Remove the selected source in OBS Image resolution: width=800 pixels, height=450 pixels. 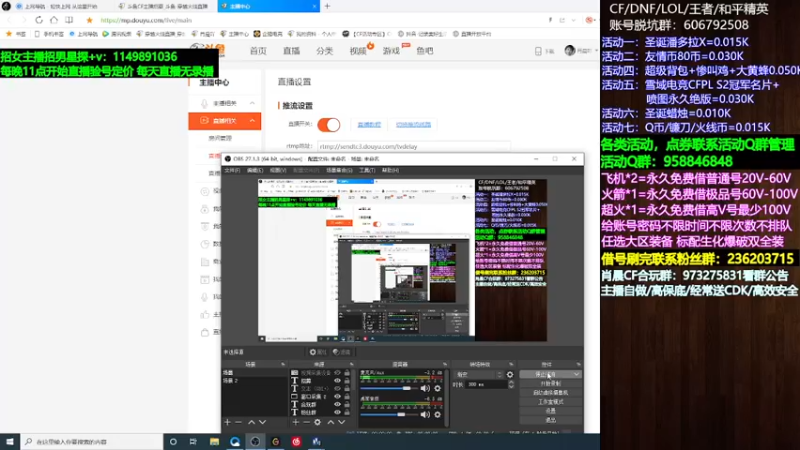click(x=306, y=422)
